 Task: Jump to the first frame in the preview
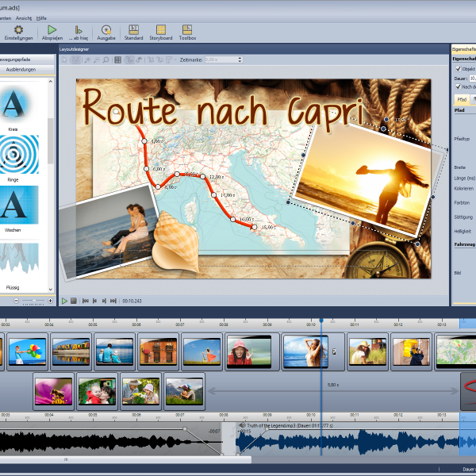pyautogui.click(x=86, y=301)
